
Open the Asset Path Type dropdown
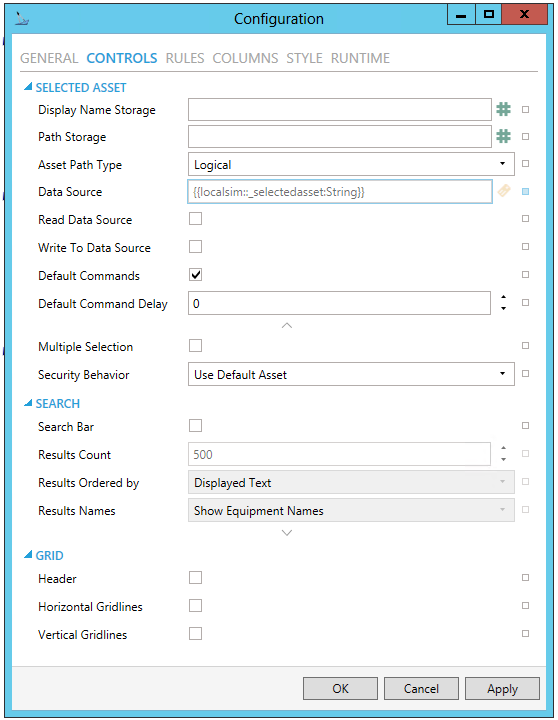[351, 164]
